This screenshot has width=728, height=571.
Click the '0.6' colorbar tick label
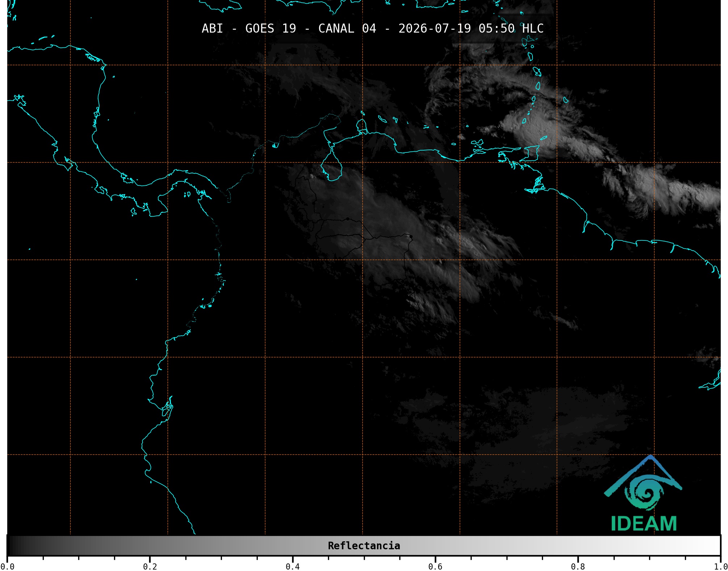[x=435, y=567]
